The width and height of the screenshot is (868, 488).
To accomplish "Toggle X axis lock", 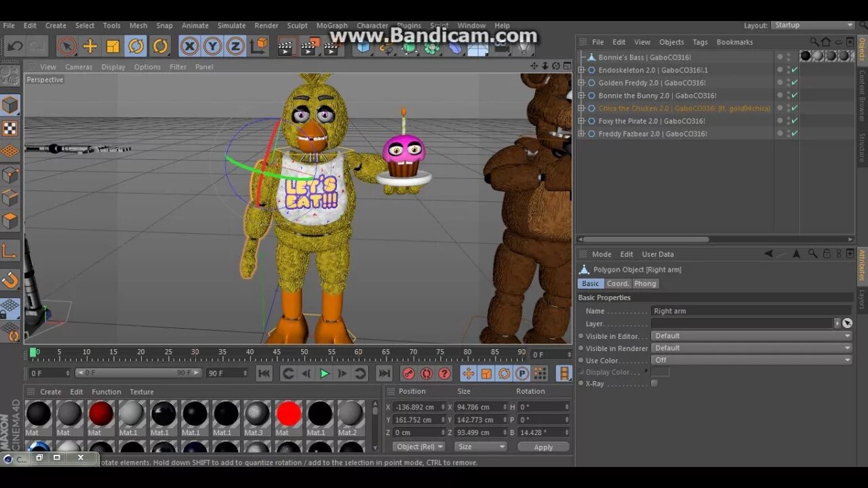I will pyautogui.click(x=189, y=46).
